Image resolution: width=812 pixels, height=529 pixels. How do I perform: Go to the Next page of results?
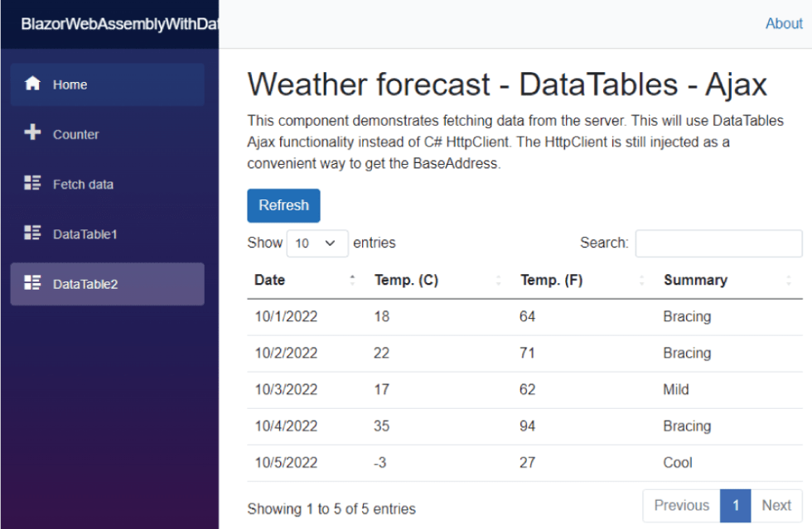point(776,505)
